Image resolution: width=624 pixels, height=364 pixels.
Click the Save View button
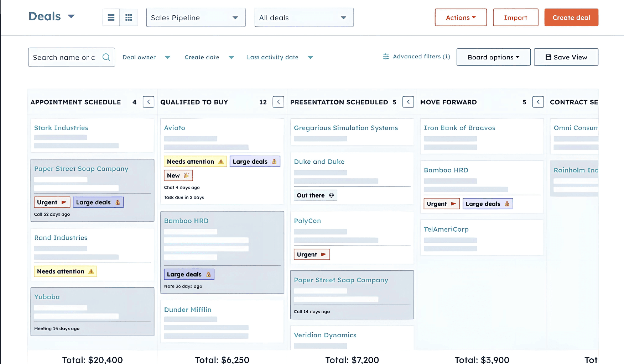coord(566,57)
